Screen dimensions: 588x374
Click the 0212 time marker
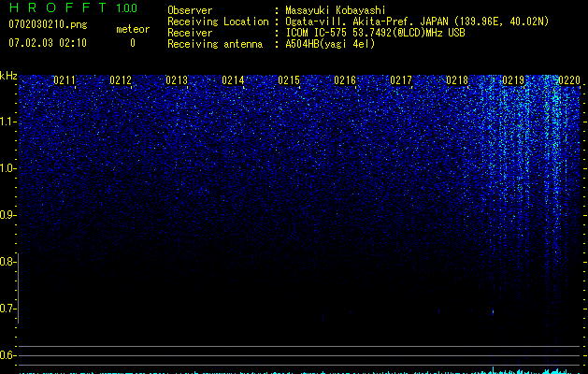121,80
